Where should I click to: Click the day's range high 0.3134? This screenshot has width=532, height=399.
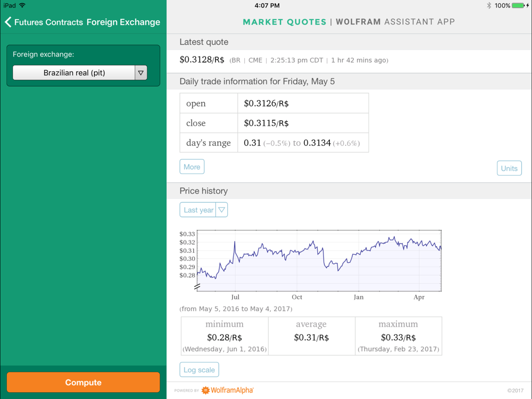pyautogui.click(x=317, y=143)
